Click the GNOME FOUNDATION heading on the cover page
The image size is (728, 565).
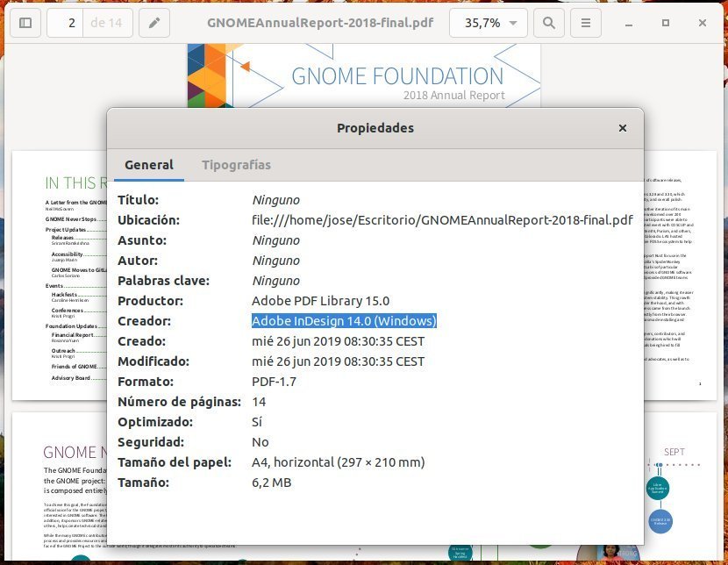397,76
